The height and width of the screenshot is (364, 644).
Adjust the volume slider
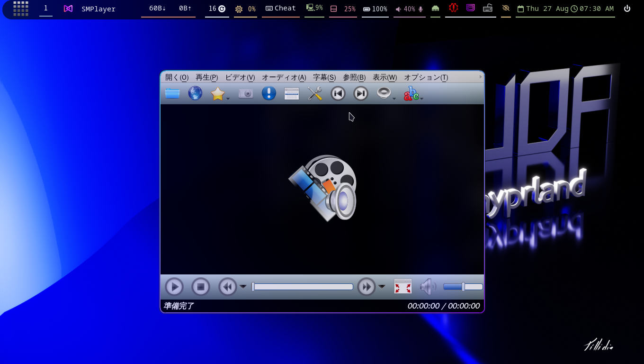[463, 287]
